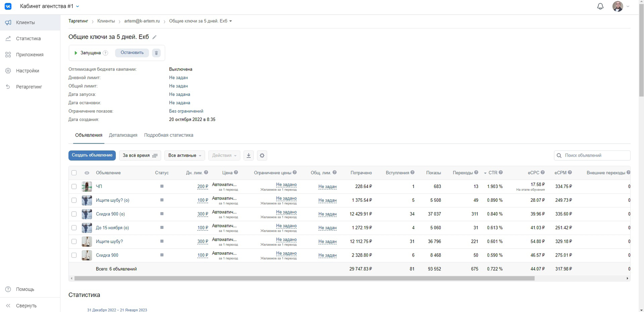The height and width of the screenshot is (312, 644).
Task: Delete campaign using the trash icon
Action: [156, 53]
